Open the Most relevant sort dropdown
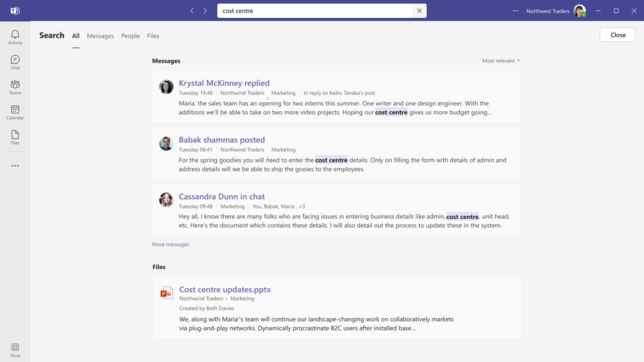The width and height of the screenshot is (644, 362). pos(501,61)
